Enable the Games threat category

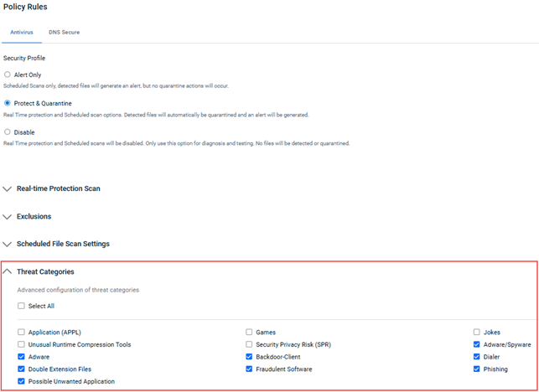point(249,333)
